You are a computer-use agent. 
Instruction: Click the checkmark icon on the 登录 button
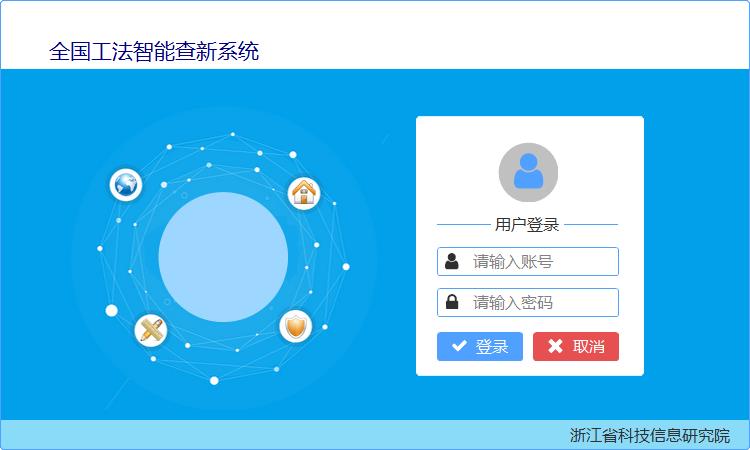(x=459, y=346)
